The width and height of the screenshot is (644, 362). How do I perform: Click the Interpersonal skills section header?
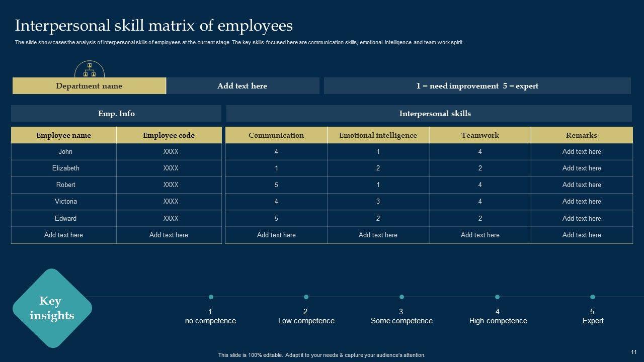pos(435,114)
